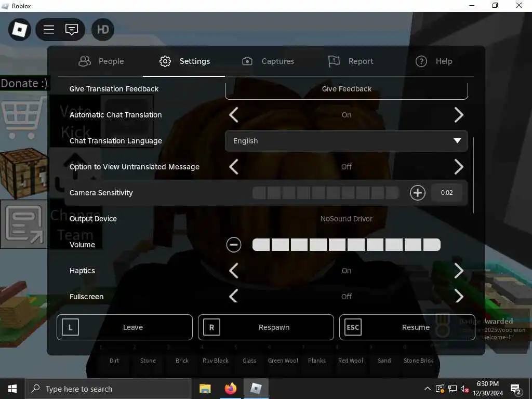532x399 pixels.
Task: Click the left arrow for Fullscreen
Action: pyautogui.click(x=234, y=297)
